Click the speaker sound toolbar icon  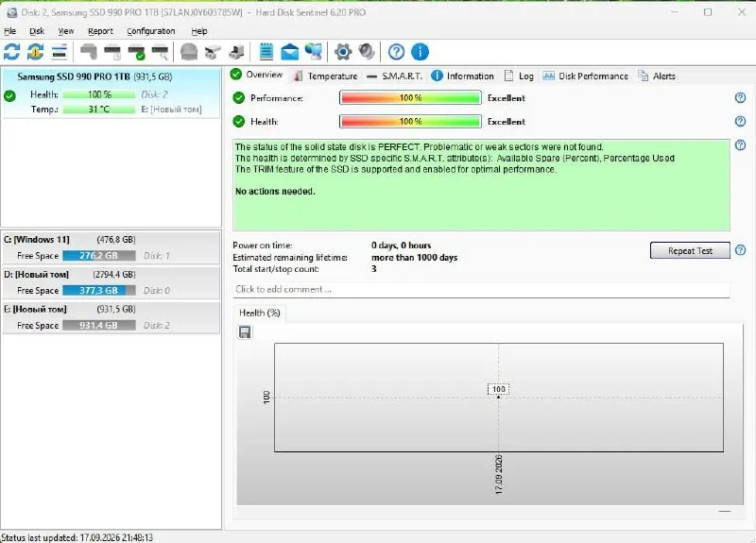tap(367, 52)
